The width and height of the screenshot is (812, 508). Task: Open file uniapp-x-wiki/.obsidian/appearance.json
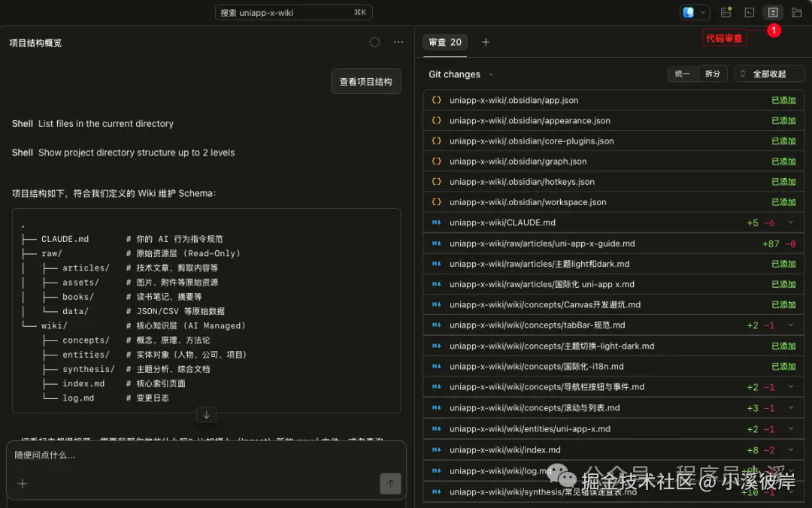(x=530, y=120)
